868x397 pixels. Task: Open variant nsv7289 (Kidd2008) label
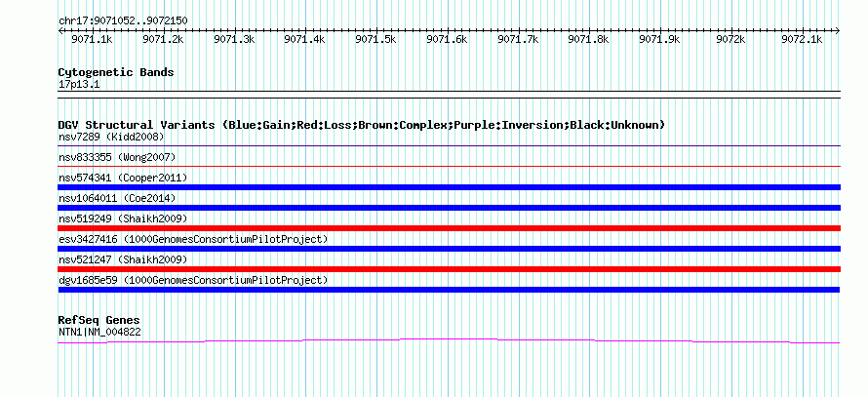coord(111,137)
